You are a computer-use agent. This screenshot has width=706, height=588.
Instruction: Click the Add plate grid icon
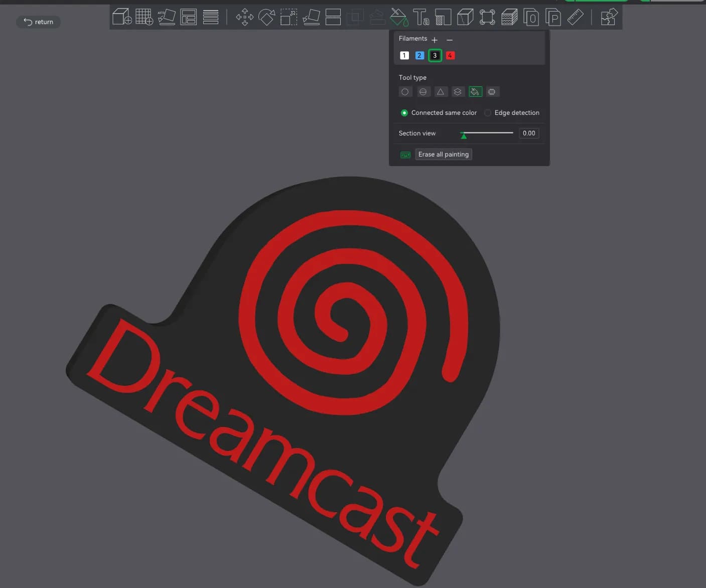pos(144,17)
